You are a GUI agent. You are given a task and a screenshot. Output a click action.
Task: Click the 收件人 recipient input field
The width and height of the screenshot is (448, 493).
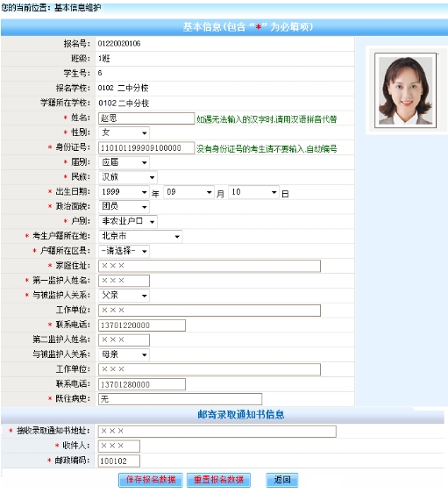click(118, 447)
